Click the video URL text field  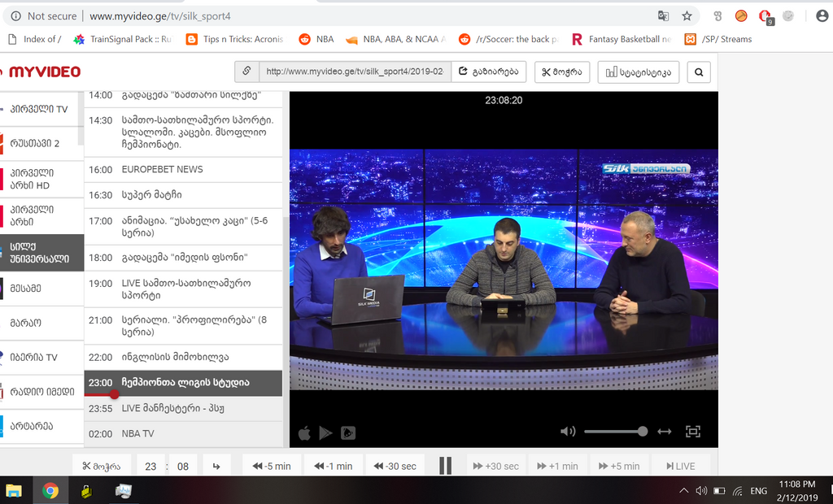click(x=355, y=72)
